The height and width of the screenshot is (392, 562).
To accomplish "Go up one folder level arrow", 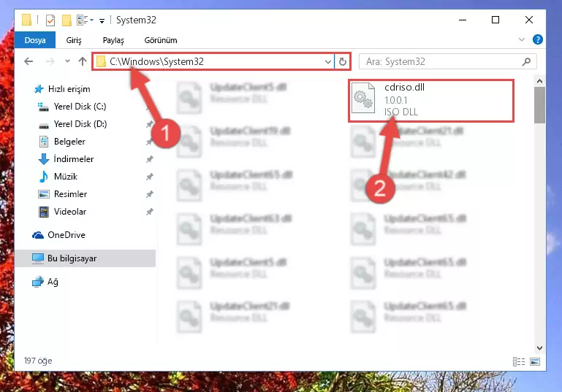I will [x=83, y=61].
